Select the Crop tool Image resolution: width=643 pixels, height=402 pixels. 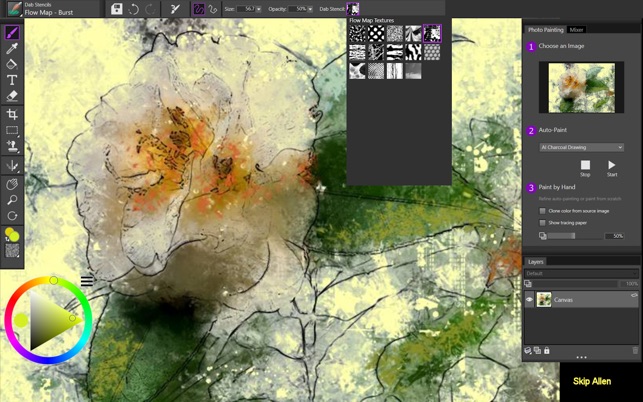point(12,115)
